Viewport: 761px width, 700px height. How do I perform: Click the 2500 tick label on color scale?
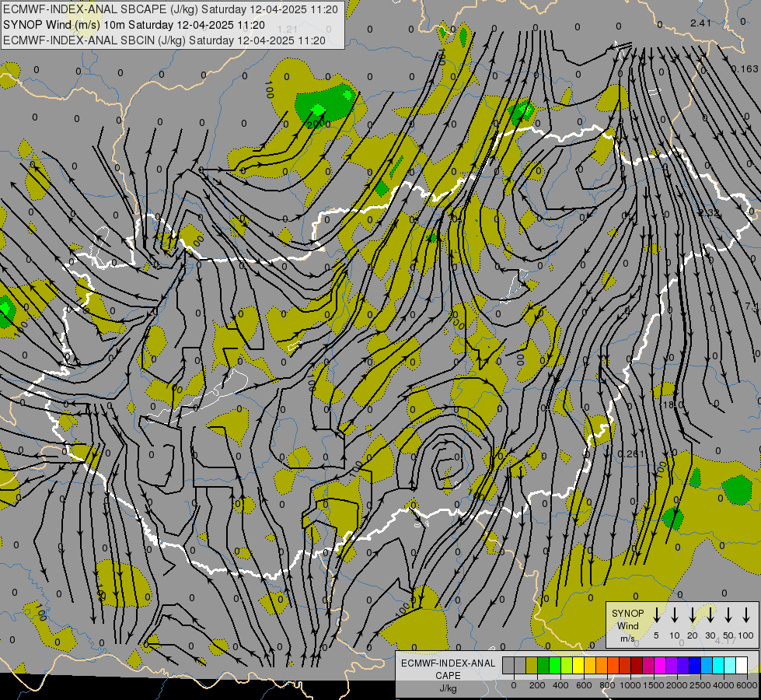tap(700, 685)
